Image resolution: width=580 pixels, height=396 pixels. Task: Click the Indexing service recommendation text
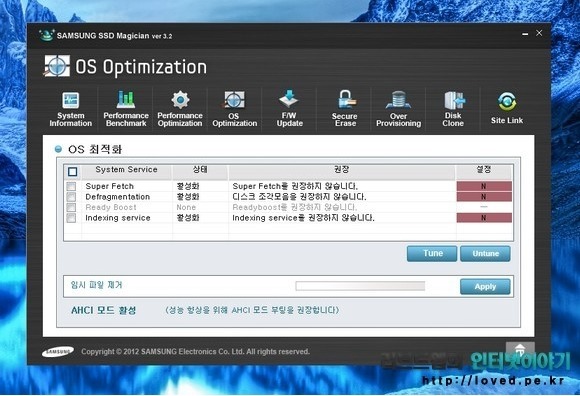[303, 218]
